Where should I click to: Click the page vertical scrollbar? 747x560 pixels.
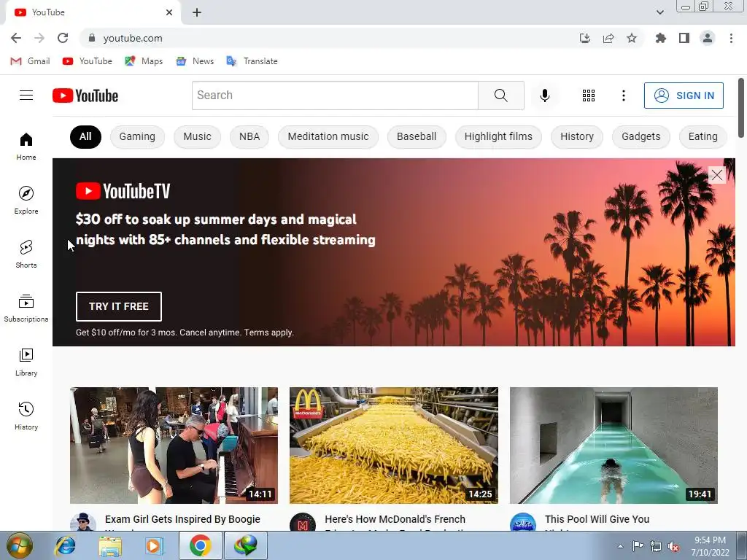pyautogui.click(x=741, y=108)
